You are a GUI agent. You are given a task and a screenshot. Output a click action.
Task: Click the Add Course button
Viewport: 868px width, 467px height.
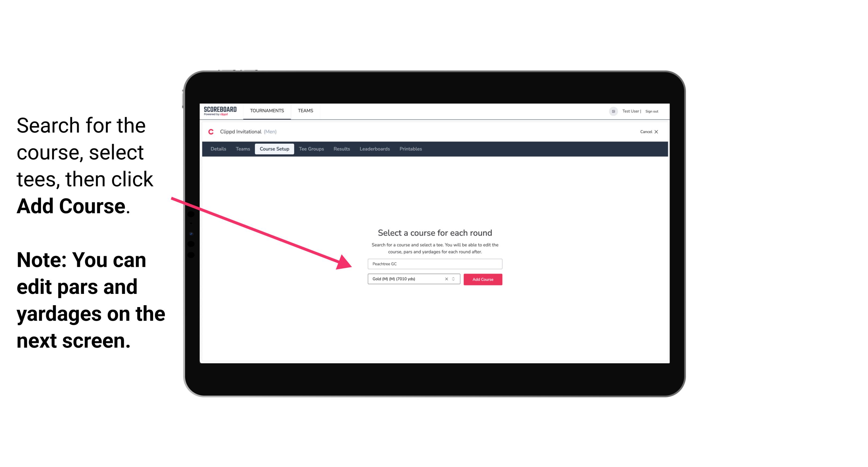(482, 279)
